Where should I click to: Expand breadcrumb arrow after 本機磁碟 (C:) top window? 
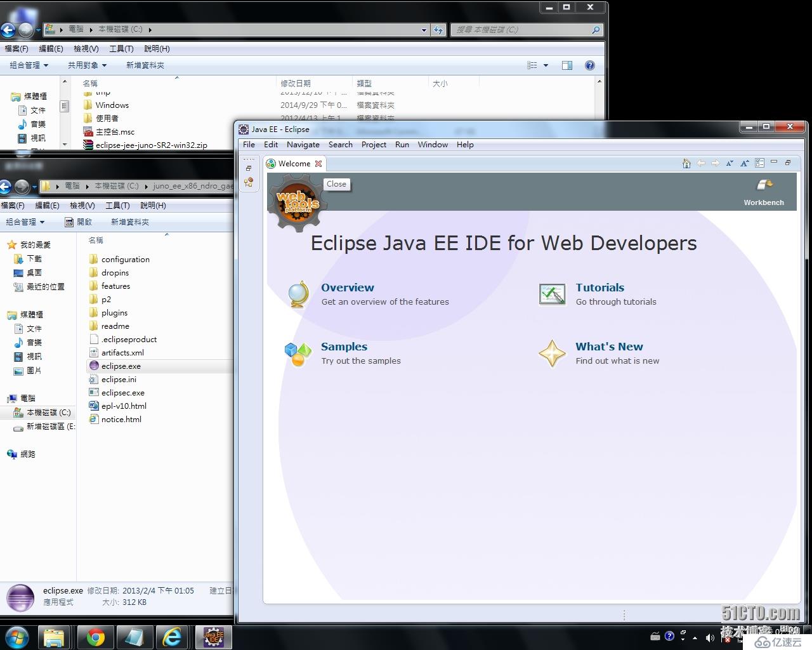click(150, 30)
